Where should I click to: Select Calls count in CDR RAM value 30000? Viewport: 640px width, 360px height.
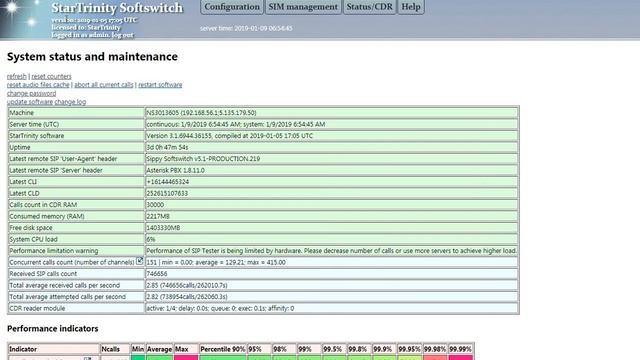click(332, 204)
